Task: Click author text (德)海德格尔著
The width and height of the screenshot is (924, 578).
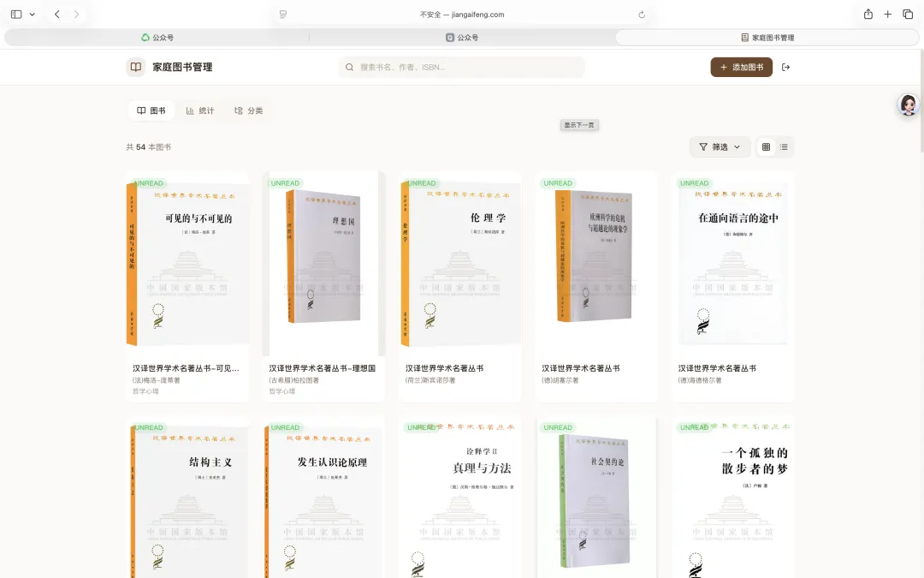Action: [700, 380]
